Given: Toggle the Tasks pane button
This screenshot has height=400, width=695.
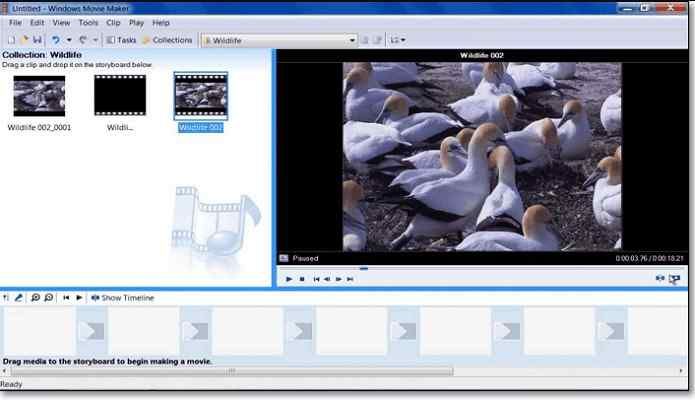Looking at the screenshot, I should coord(121,40).
